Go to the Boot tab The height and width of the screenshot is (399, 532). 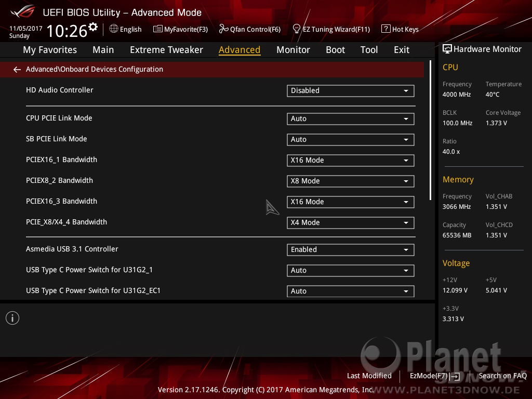(335, 50)
